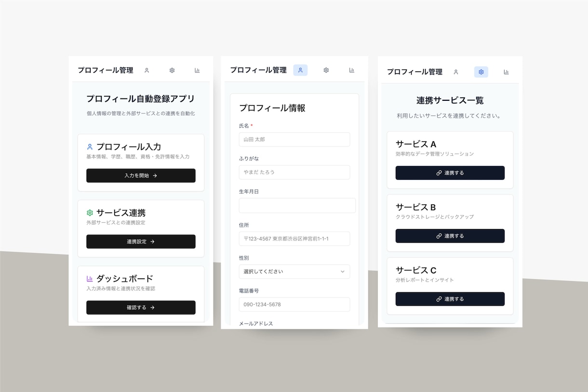This screenshot has height=392, width=588.
Task: Click the サービス B card title
Action: (416, 207)
